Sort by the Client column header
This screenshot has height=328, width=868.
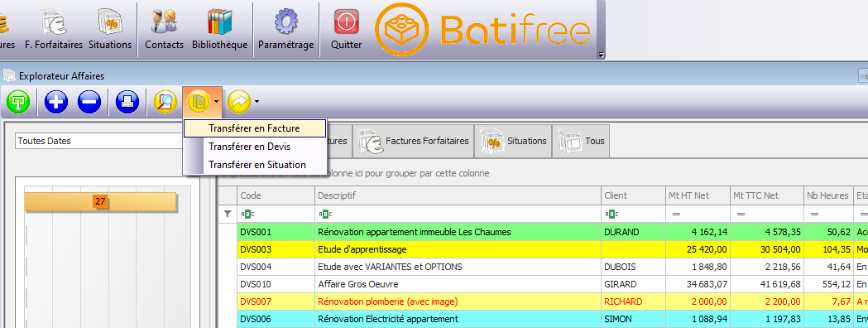coord(632,195)
